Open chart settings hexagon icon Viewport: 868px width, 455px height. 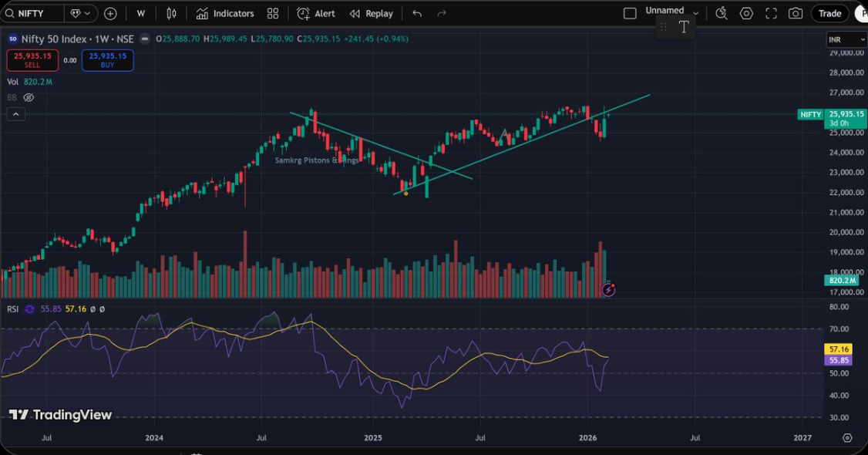pyautogui.click(x=746, y=13)
